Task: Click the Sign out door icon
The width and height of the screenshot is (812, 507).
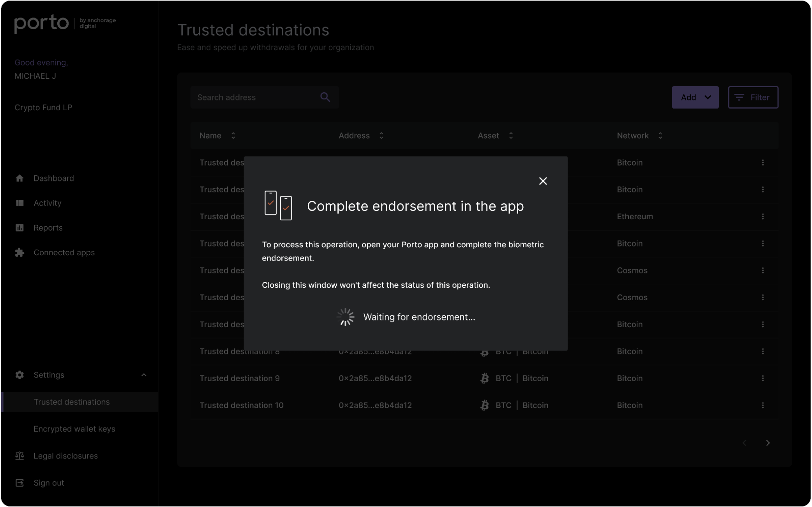Action: coord(19,483)
